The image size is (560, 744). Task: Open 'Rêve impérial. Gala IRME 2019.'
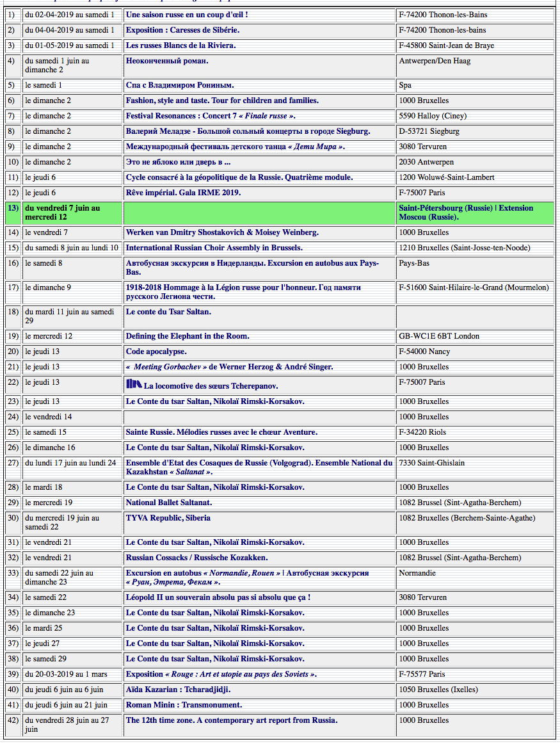[184, 193]
